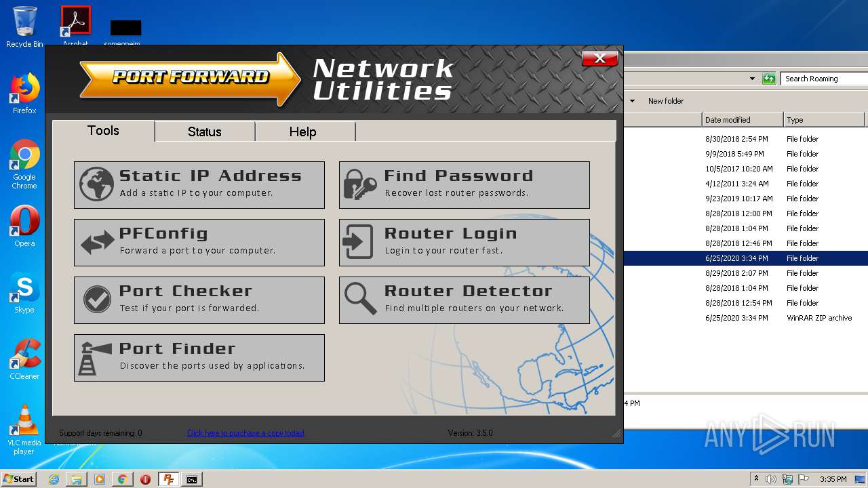
Task: Click the lighthouse icon for Port Finder
Action: point(96,357)
